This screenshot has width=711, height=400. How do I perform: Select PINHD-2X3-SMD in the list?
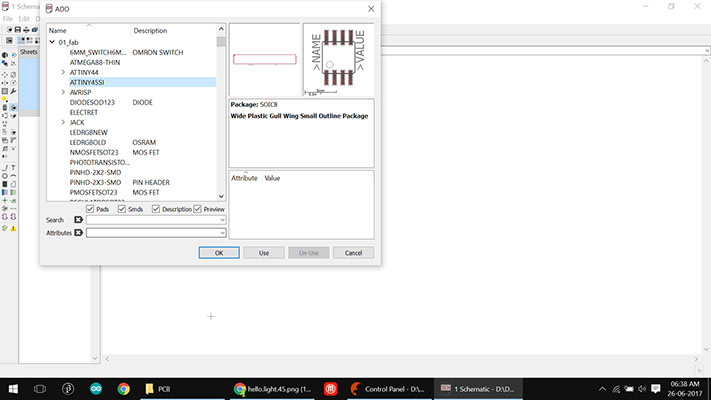click(x=95, y=182)
